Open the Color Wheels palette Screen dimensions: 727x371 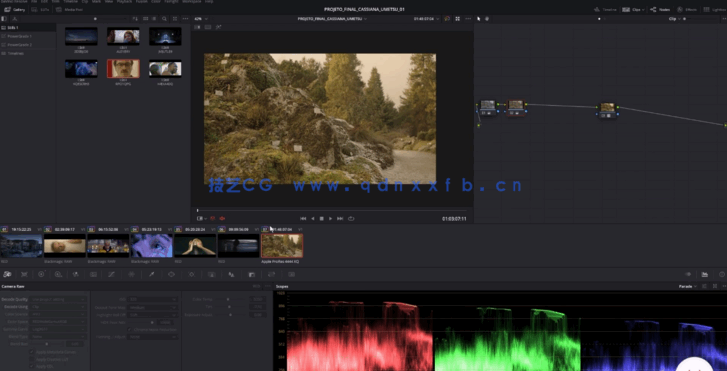(41, 274)
